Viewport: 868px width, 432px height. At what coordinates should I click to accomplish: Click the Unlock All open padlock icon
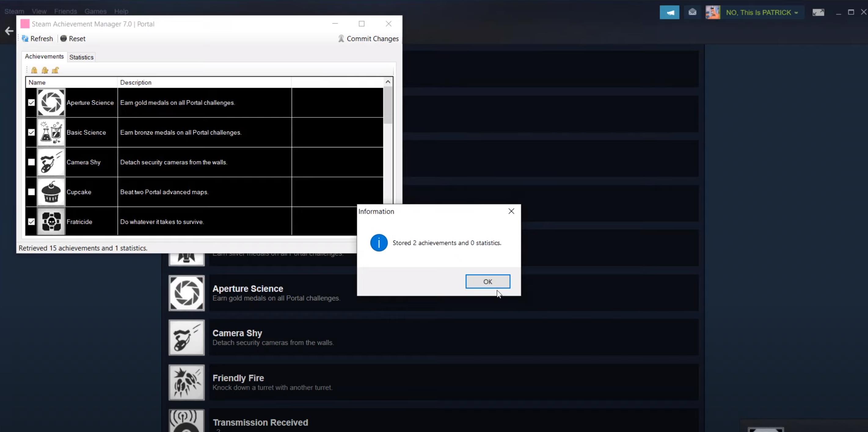point(56,70)
